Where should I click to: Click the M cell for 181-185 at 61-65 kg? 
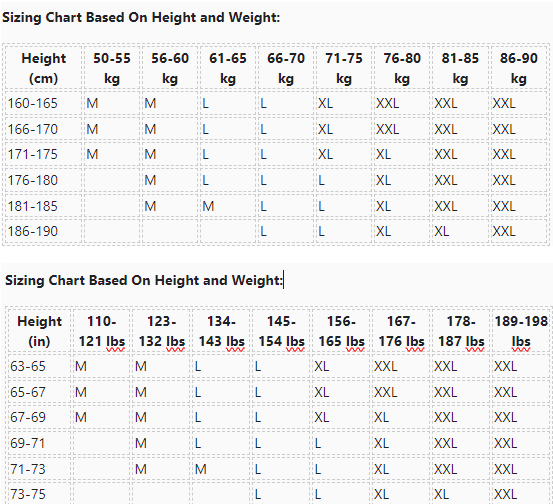pyautogui.click(x=228, y=206)
